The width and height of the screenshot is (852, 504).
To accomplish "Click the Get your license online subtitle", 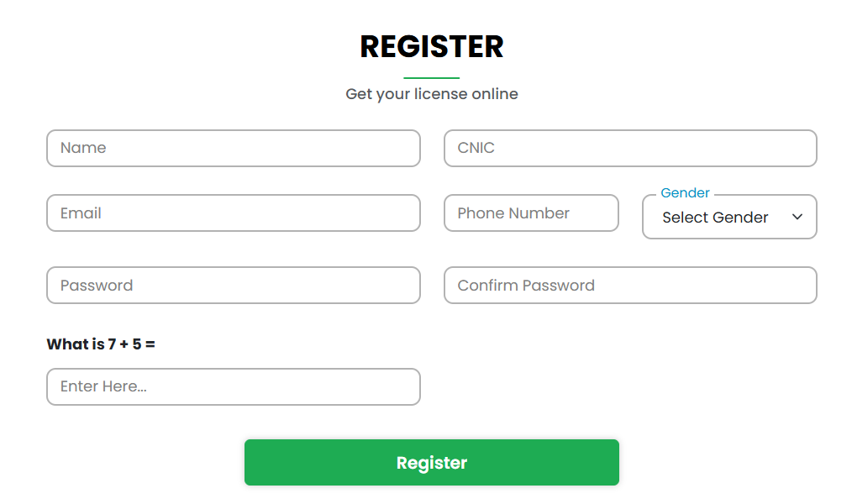I will tap(432, 94).
